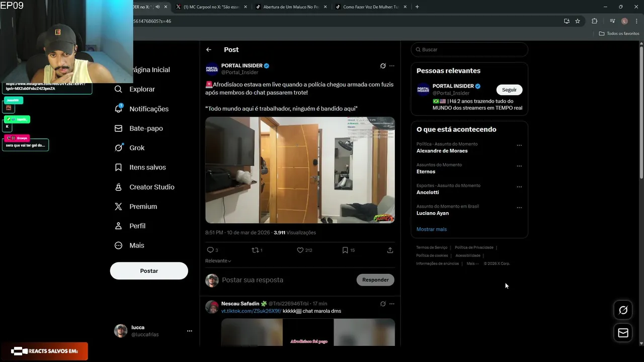This screenshot has height=362, width=644.
Task: Bookmark this page with the star icon
Action: pos(578,21)
